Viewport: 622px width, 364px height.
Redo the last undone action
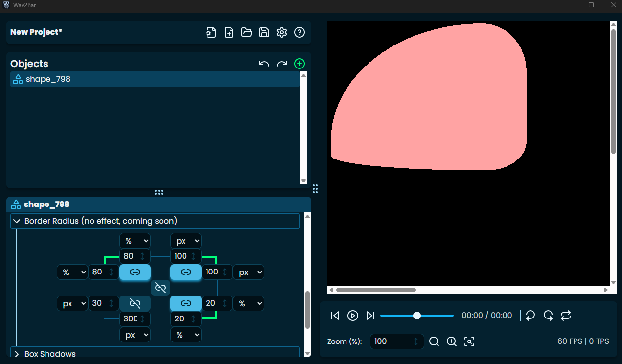click(282, 64)
